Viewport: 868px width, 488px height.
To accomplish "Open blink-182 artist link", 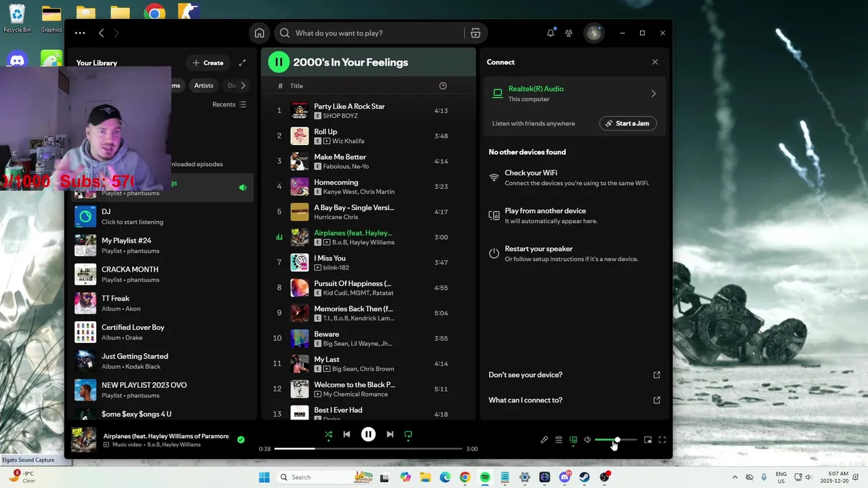I will [334, 268].
